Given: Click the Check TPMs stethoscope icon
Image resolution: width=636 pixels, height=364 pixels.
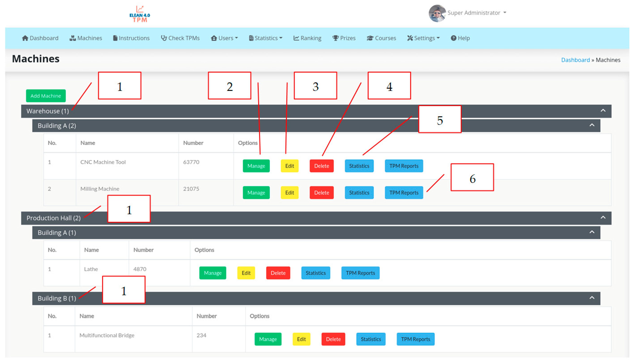Looking at the screenshot, I should (164, 38).
